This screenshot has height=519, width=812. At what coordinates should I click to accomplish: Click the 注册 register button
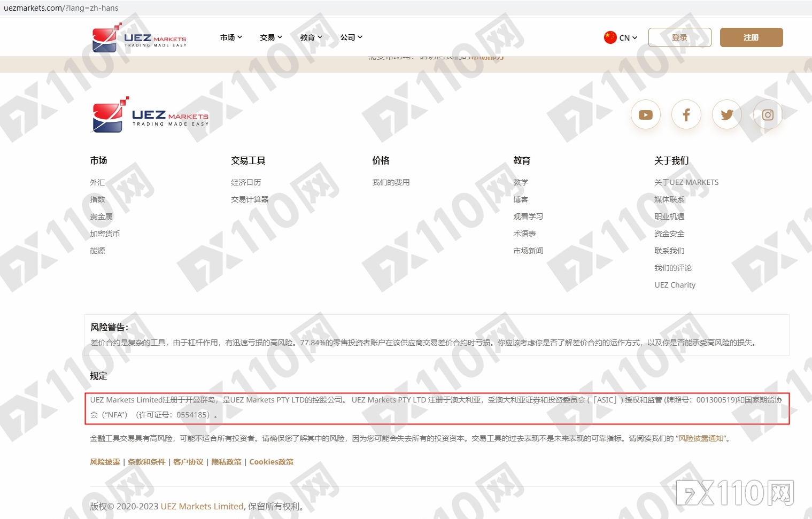click(751, 37)
